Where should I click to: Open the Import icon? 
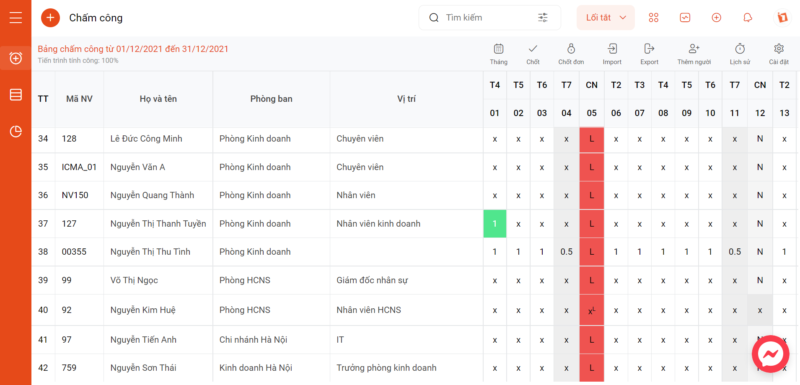click(612, 49)
